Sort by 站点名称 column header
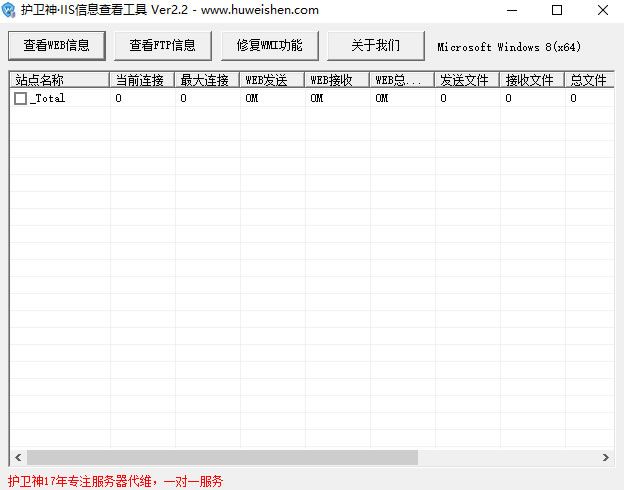The height and width of the screenshot is (490, 624). coord(59,80)
